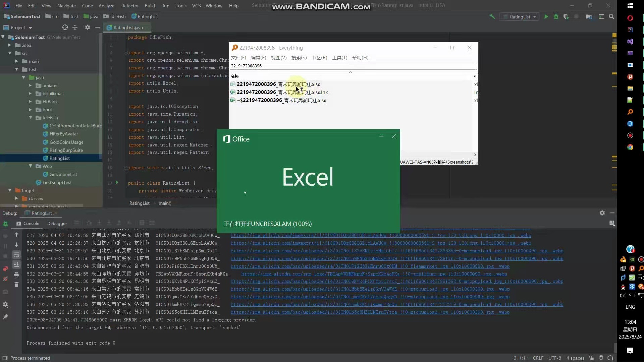This screenshot has height=362, width=644.
Task: Click the Chrome icon in the taskbar
Action: 630,147
